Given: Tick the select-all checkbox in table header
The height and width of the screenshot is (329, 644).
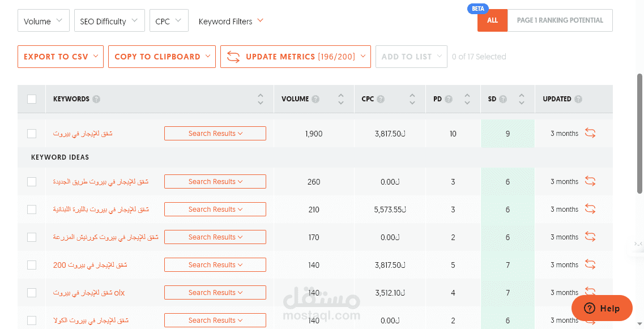Looking at the screenshot, I should point(32,99).
